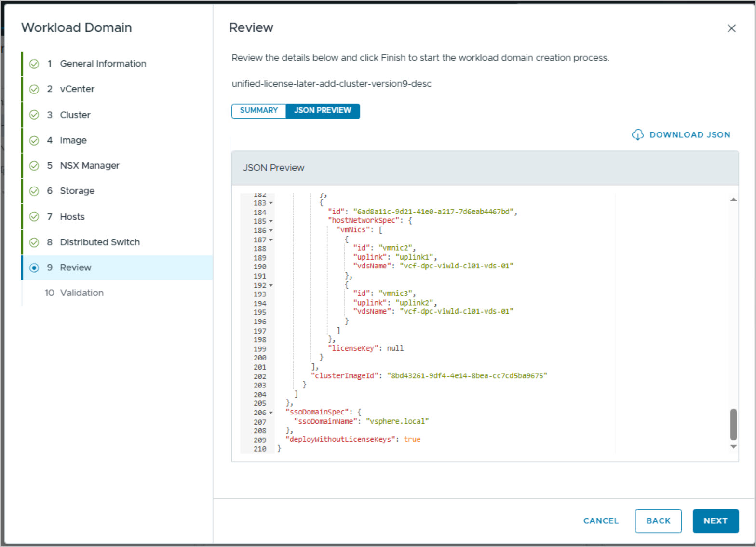Click NEXT to proceed to validation

point(715,521)
